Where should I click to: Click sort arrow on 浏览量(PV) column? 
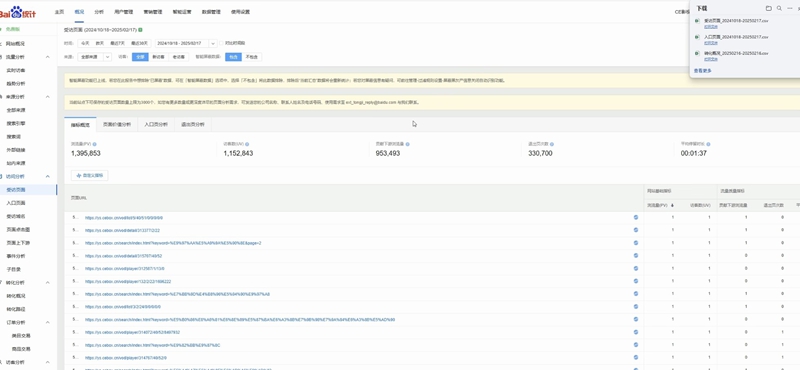coord(672,205)
